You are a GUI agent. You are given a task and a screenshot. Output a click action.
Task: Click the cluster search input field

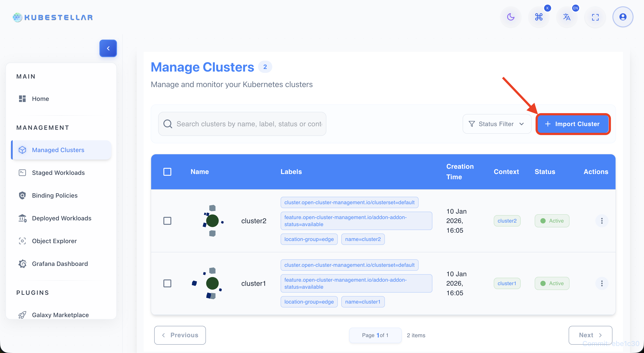point(242,124)
